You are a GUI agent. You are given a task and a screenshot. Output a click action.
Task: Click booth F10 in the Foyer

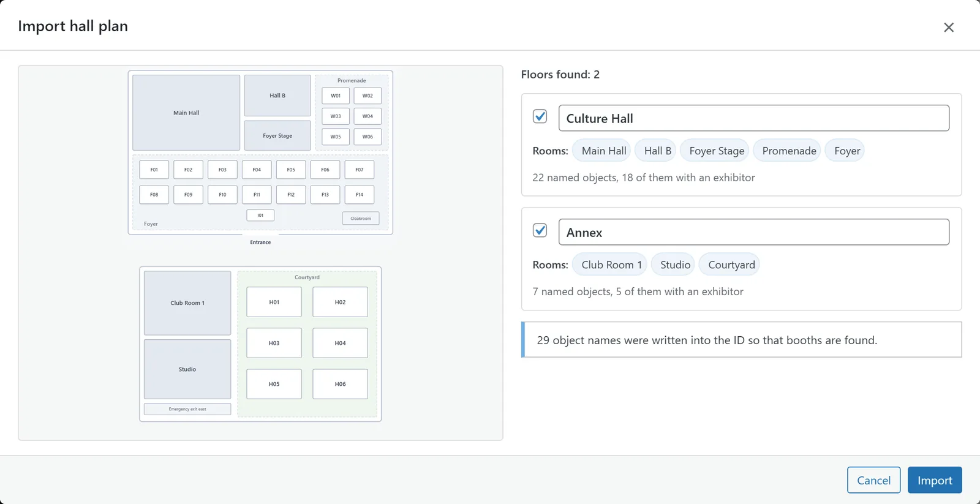tap(222, 195)
